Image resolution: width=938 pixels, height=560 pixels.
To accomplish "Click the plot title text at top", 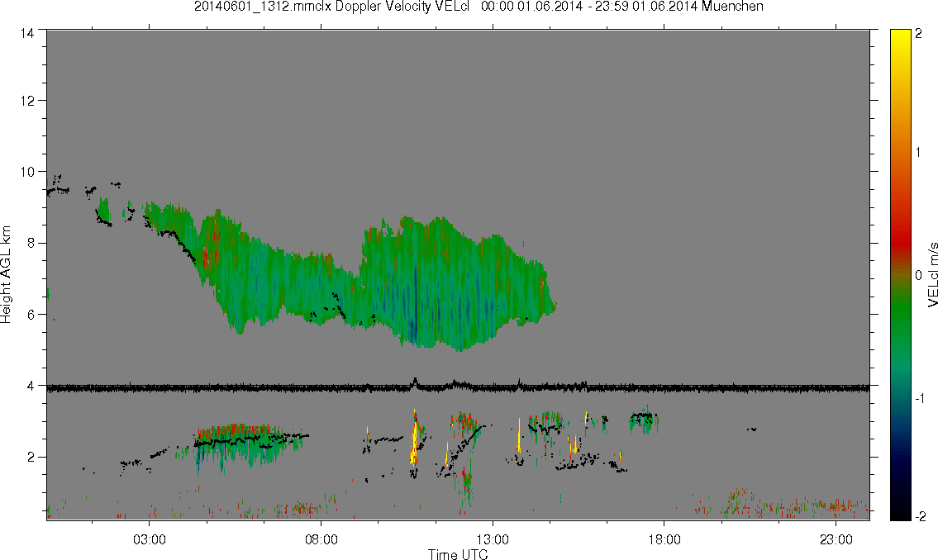I will pyautogui.click(x=479, y=7).
